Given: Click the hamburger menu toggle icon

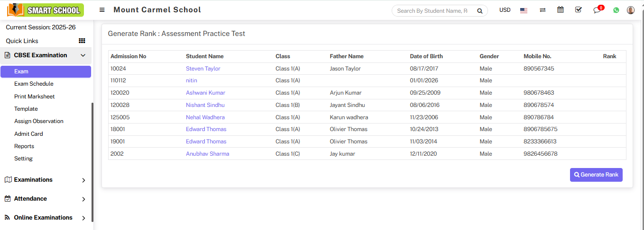Looking at the screenshot, I should [102, 10].
